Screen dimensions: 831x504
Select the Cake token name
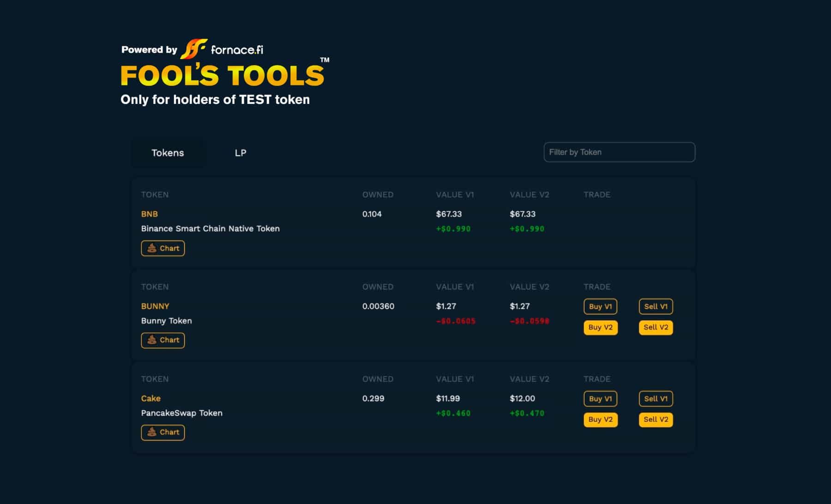pos(151,398)
